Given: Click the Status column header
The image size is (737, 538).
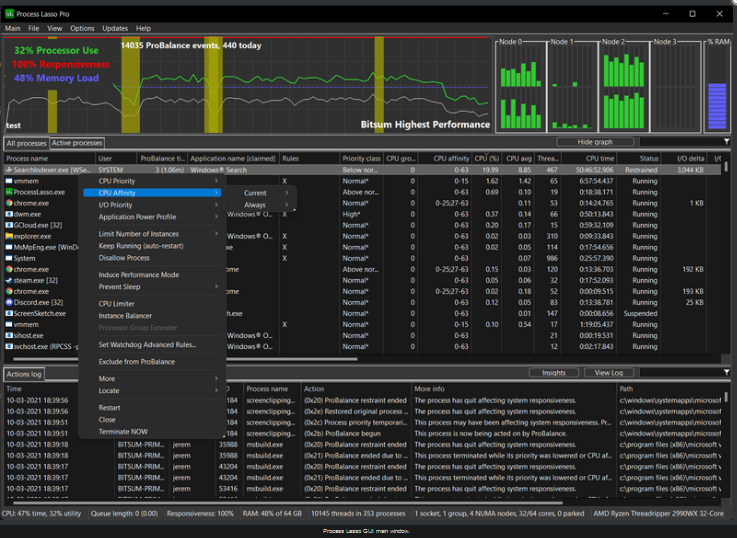Looking at the screenshot, I should coord(638,158).
